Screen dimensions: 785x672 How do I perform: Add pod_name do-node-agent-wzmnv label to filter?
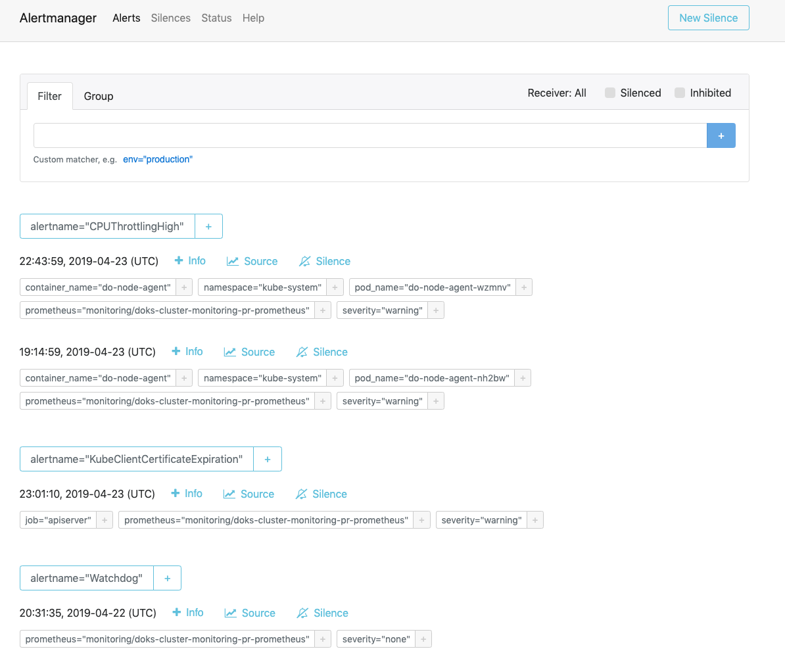(524, 287)
